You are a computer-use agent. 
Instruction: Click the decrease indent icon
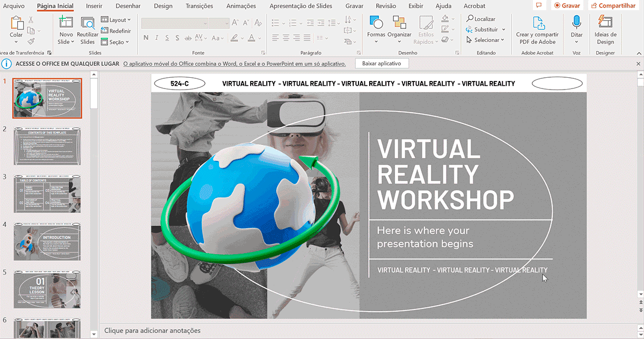[311, 23]
